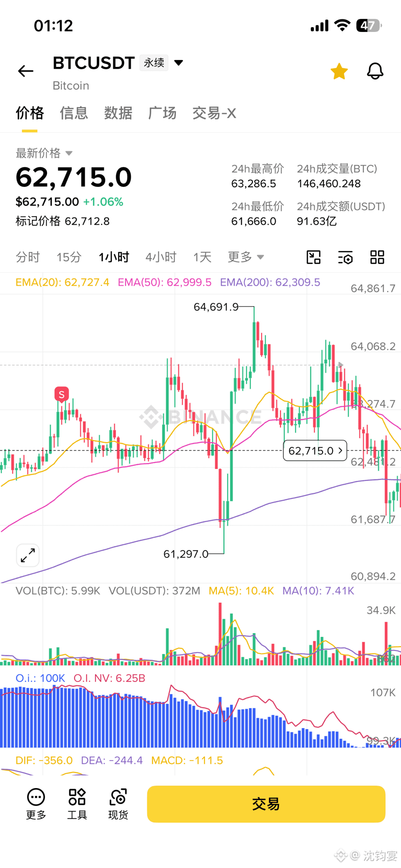Open price alert bell icon
The width and height of the screenshot is (401, 868).
pyautogui.click(x=375, y=71)
